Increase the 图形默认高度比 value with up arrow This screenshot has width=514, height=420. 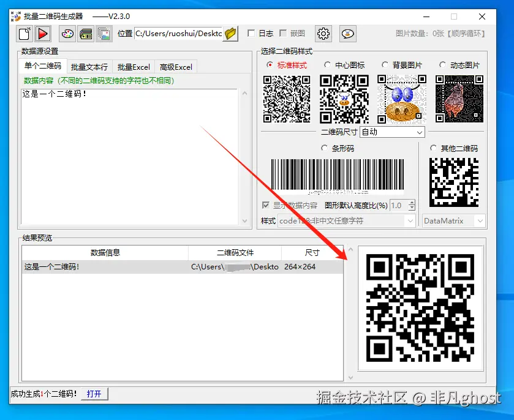pos(412,203)
